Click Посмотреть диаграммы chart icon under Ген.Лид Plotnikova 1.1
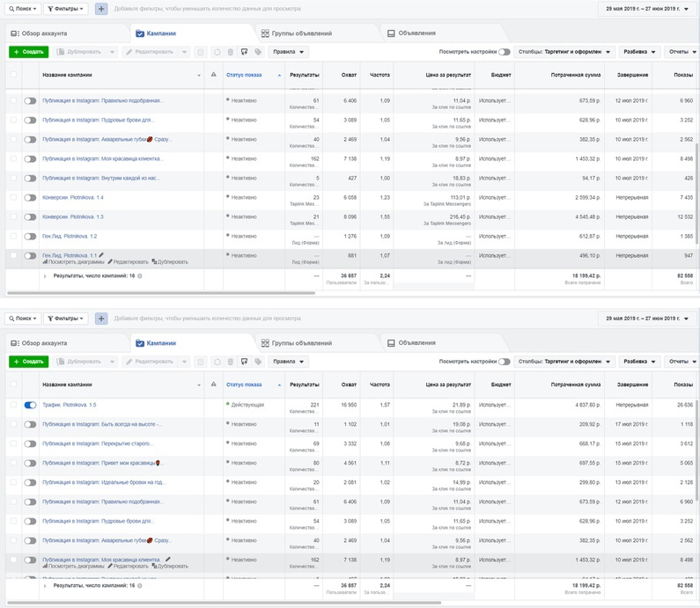 tap(45, 262)
